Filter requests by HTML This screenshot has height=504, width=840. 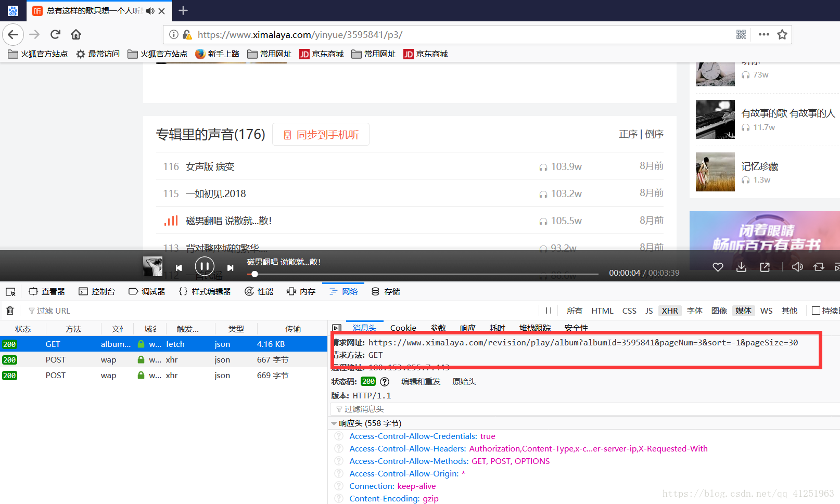[x=602, y=311]
